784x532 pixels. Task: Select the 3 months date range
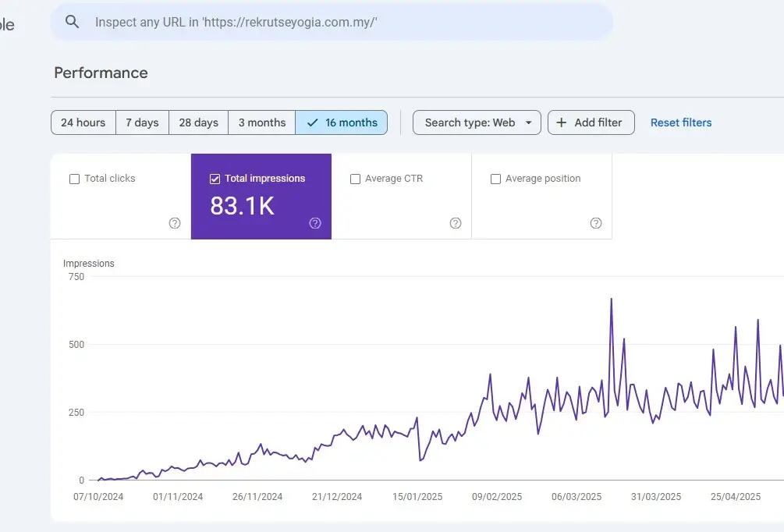(x=262, y=122)
